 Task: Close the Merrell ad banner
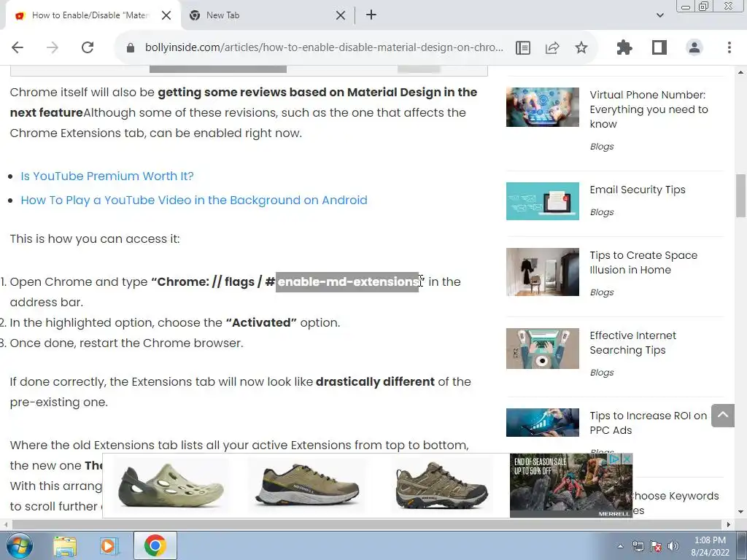(627, 459)
